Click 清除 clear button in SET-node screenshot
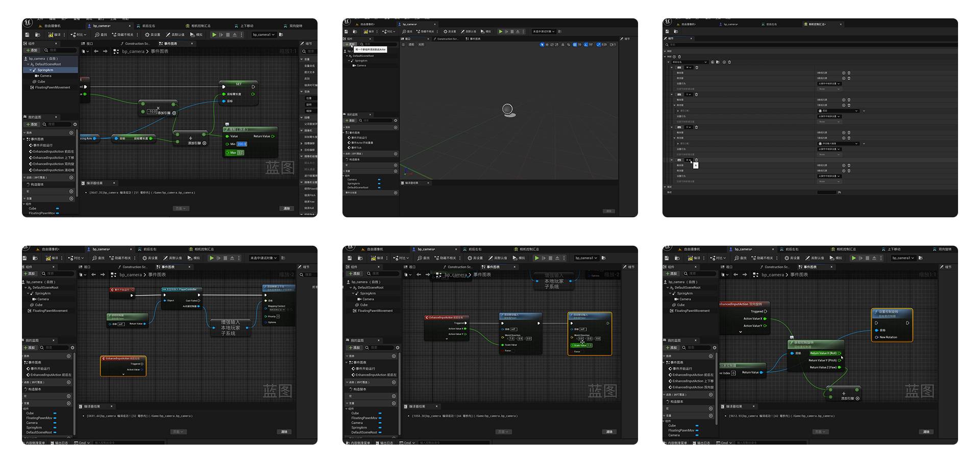The width and height of the screenshot is (980, 464). [x=286, y=209]
